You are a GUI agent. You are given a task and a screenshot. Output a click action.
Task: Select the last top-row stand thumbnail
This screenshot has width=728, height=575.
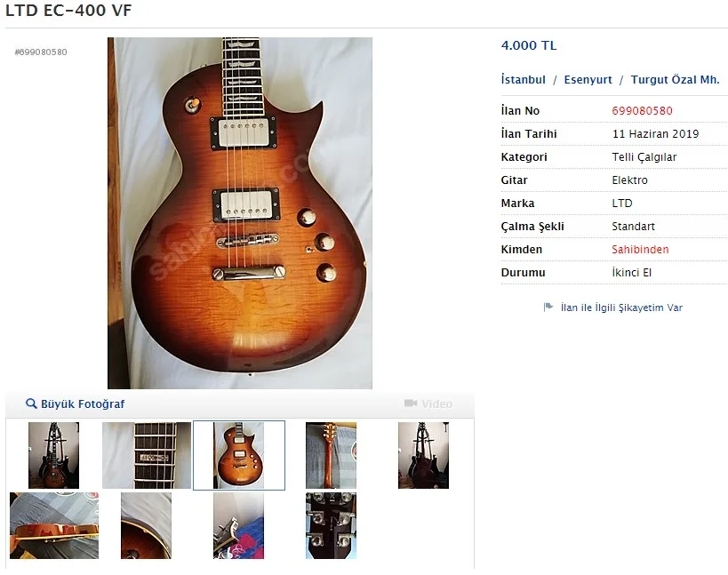(423, 455)
